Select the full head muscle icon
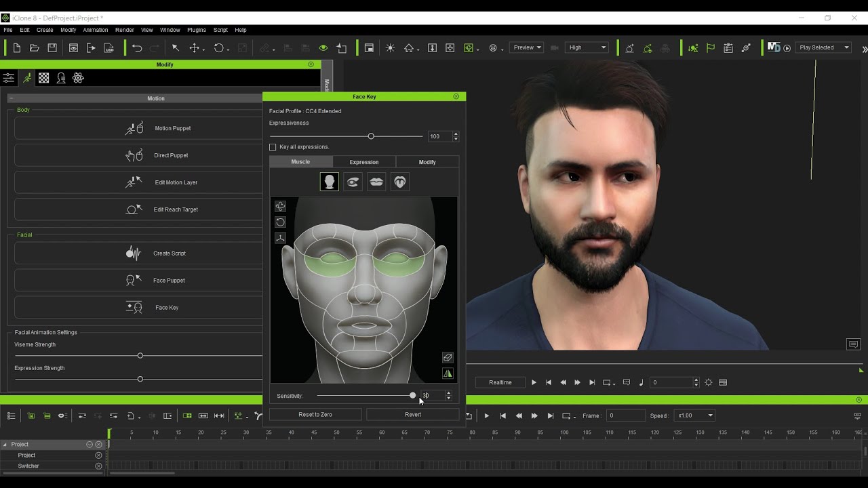The height and width of the screenshot is (488, 868). click(330, 182)
